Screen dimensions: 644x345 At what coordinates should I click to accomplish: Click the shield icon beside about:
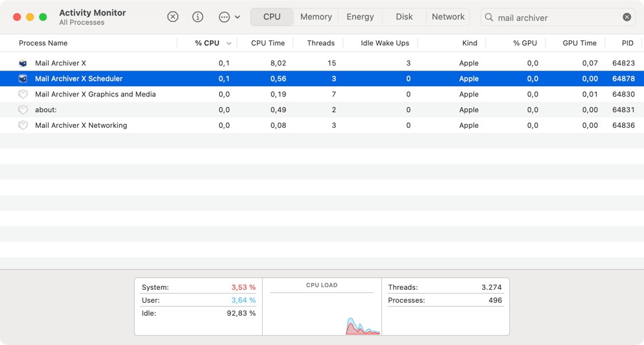click(x=23, y=110)
